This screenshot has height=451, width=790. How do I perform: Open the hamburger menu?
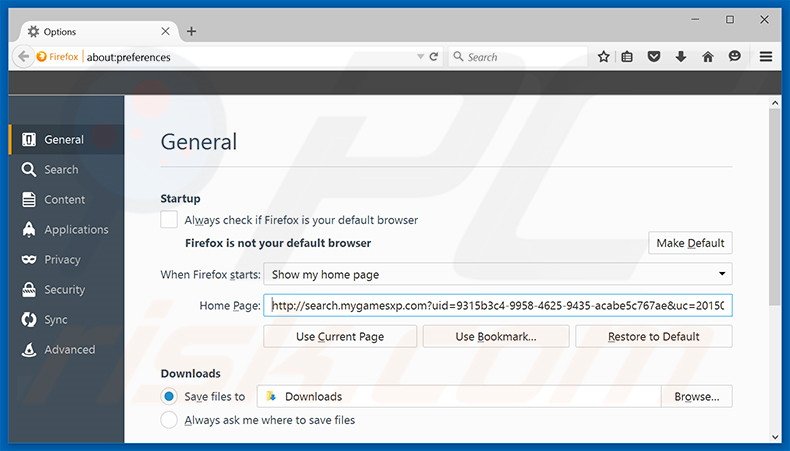[x=766, y=56]
